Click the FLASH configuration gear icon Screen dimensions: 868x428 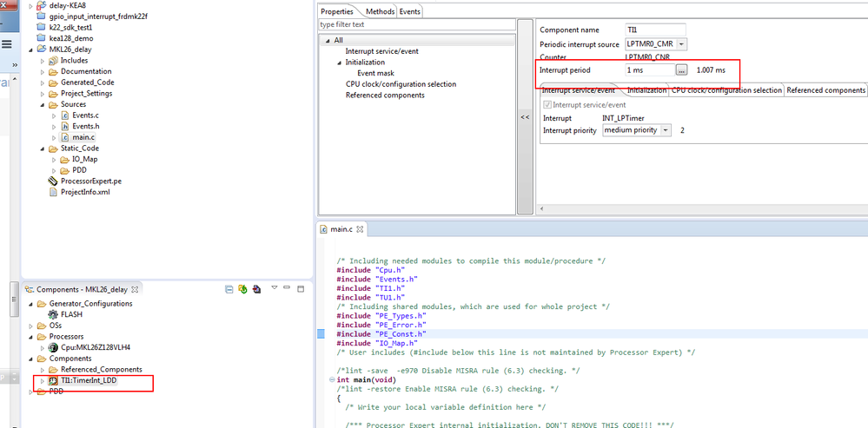coord(53,314)
